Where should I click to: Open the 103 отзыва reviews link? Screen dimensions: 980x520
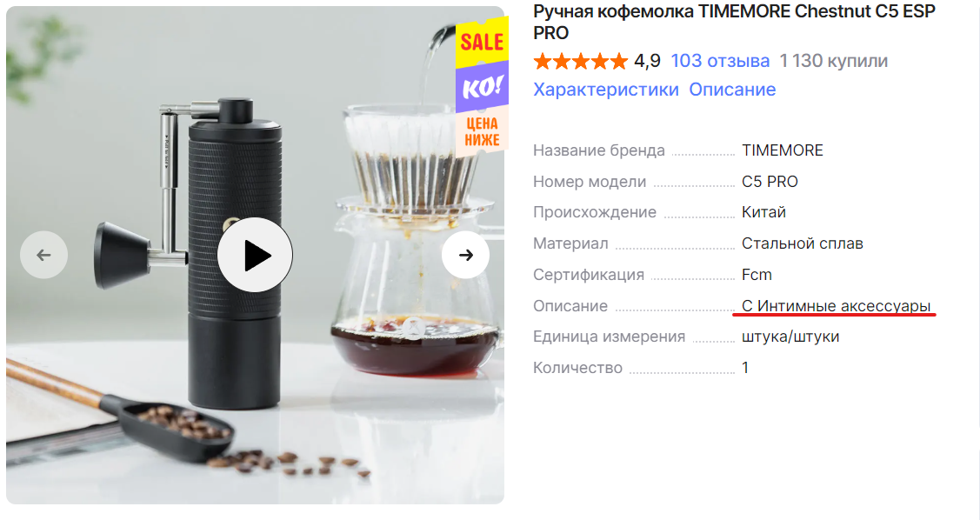(x=720, y=61)
